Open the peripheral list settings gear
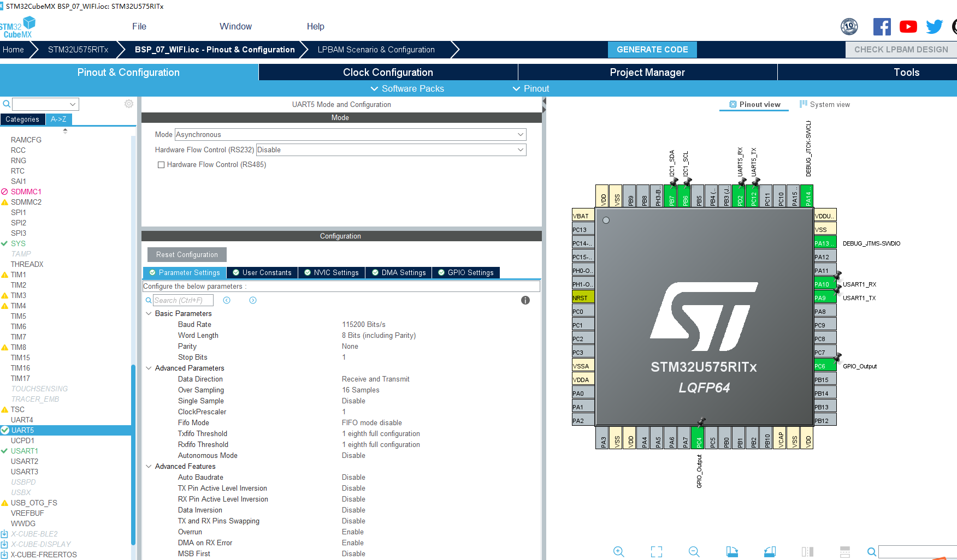The width and height of the screenshot is (957, 560). point(129,104)
